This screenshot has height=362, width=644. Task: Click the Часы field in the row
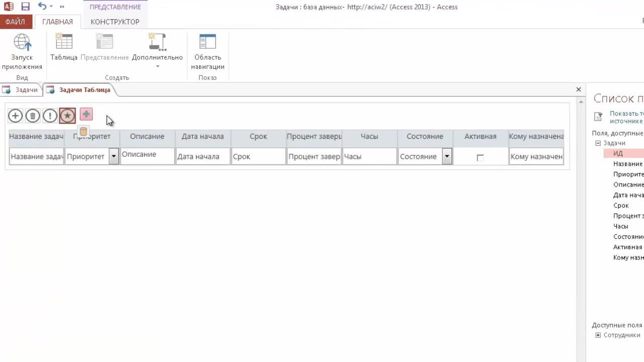click(369, 156)
